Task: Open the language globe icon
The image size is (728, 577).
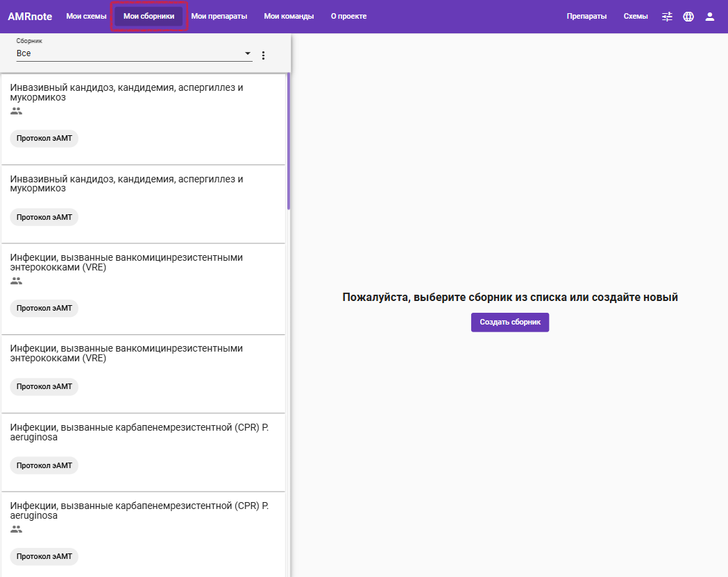Action: (x=688, y=17)
